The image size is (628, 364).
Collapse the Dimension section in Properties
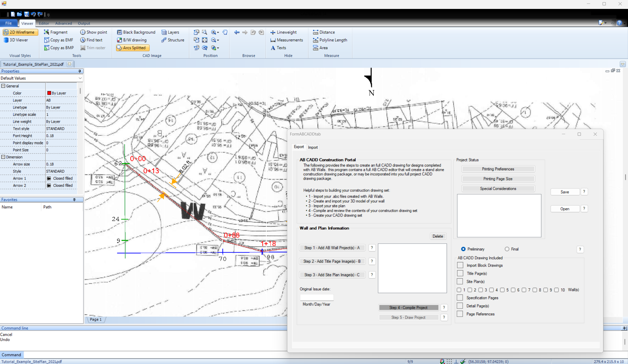click(4, 157)
